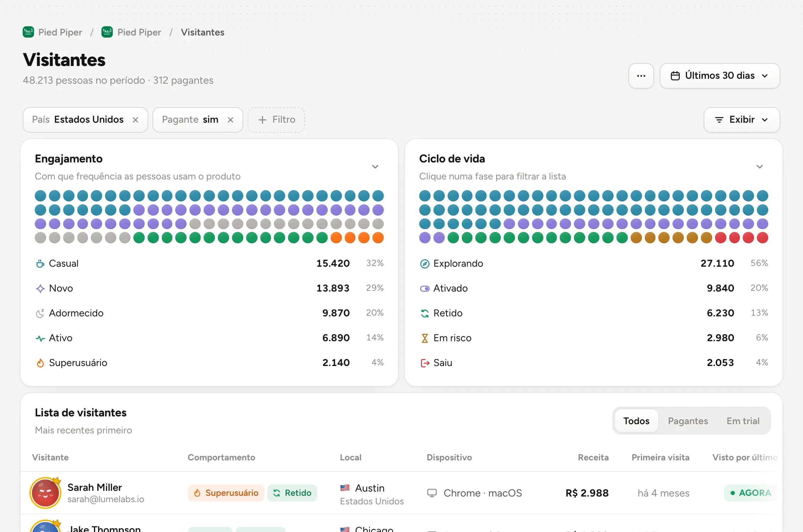Screen dimensions: 803x532
Task: Click the second Pied Piper logo in breadcrumb
Action: pyautogui.click(x=107, y=32)
